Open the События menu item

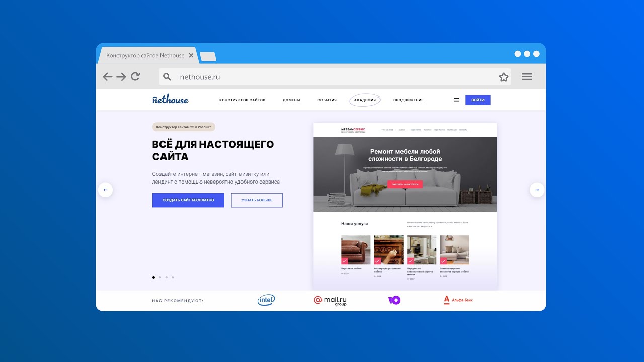pos(327,100)
